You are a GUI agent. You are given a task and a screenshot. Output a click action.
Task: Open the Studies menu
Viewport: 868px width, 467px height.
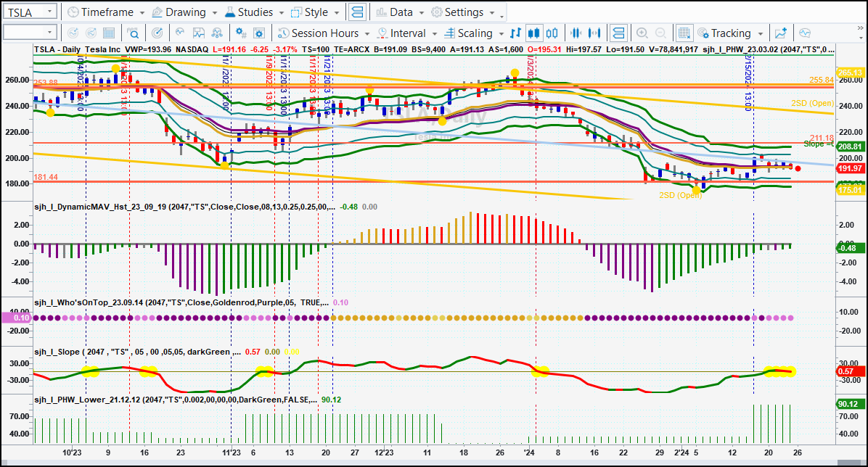tap(255, 12)
